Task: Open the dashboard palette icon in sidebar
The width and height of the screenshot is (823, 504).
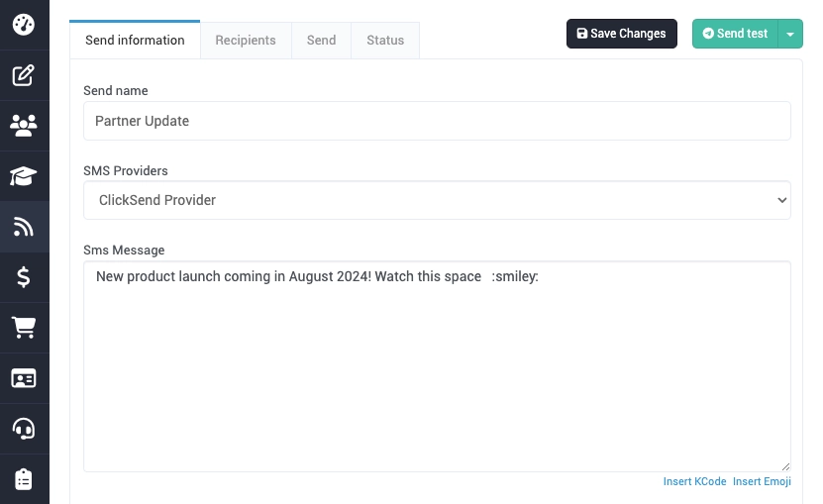Action: (24, 24)
